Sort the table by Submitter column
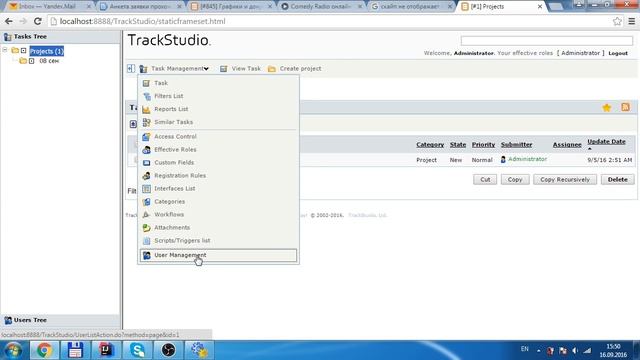640x360 pixels. pyautogui.click(x=516, y=144)
